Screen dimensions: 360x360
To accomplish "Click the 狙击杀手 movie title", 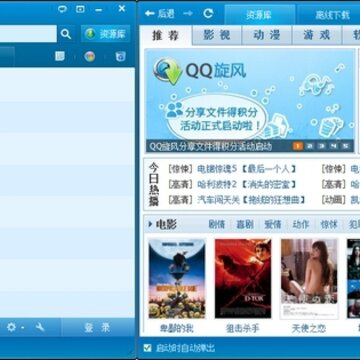I will click(x=243, y=329).
